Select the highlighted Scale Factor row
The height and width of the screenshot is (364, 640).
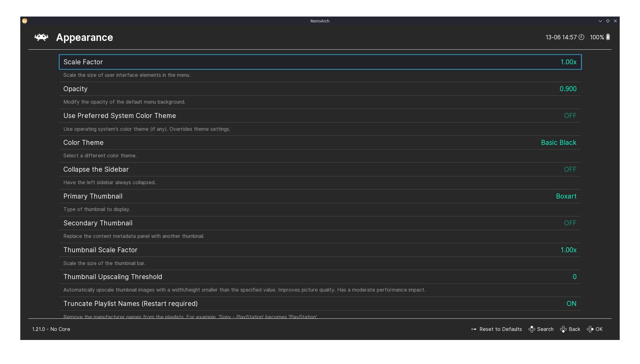[x=320, y=62]
